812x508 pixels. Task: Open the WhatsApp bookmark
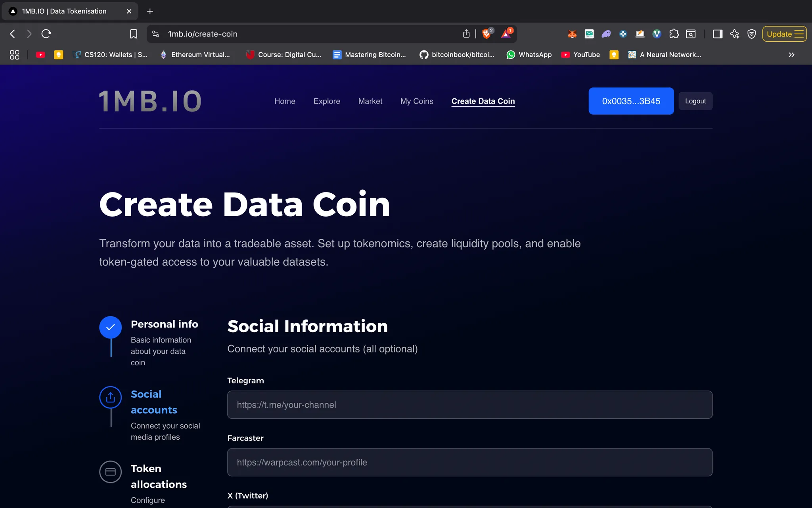pyautogui.click(x=529, y=55)
